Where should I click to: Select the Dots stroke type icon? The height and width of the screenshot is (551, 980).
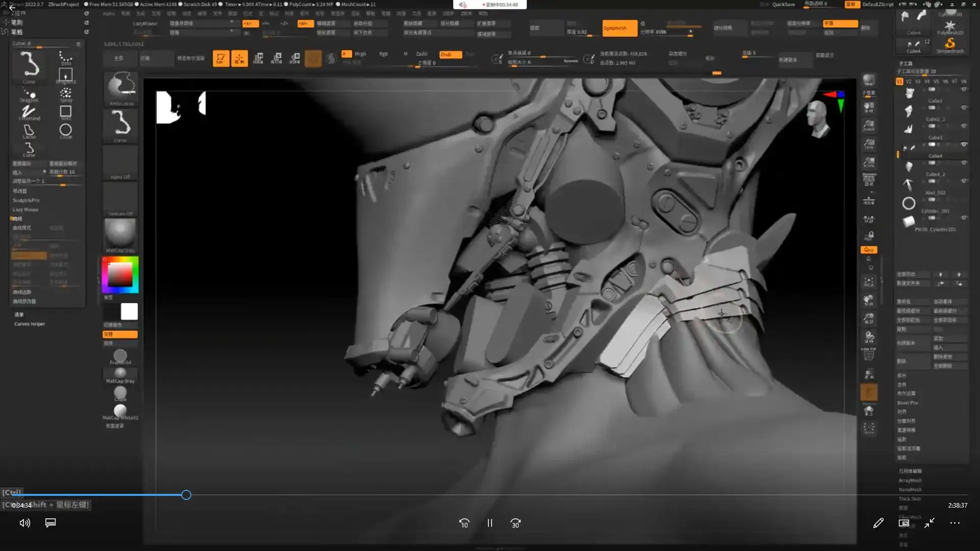pos(65,57)
